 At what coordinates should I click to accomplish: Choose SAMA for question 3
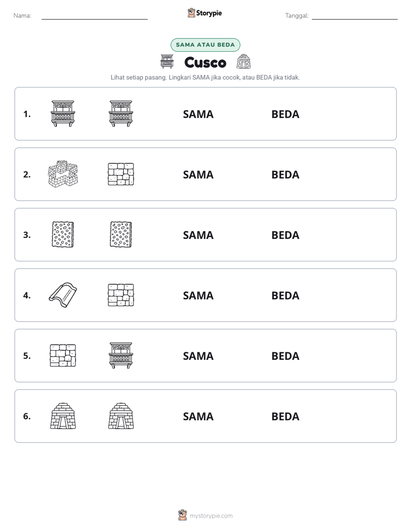(x=198, y=235)
